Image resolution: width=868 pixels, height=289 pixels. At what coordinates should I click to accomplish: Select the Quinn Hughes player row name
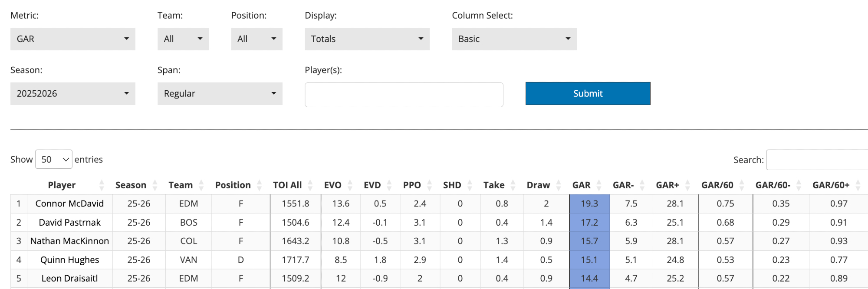pyautogui.click(x=69, y=260)
